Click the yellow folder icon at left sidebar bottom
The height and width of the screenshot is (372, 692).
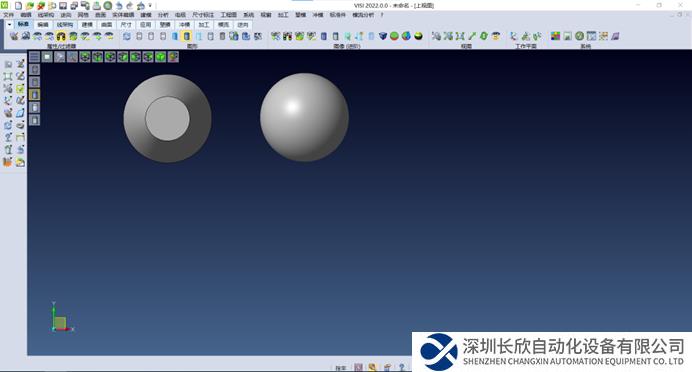[x=20, y=162]
